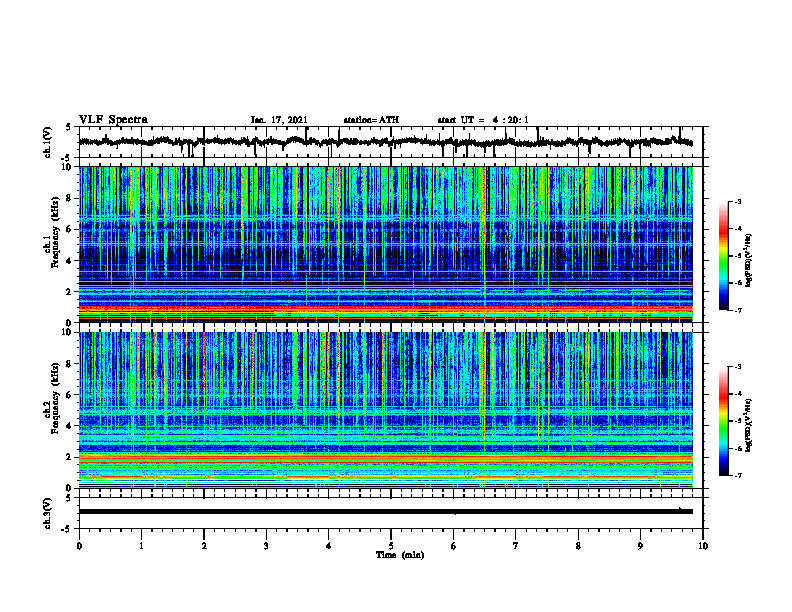The width and height of the screenshot is (792, 612).
Task: Click inside the ch.1 spectrogram panel
Action: (386, 244)
